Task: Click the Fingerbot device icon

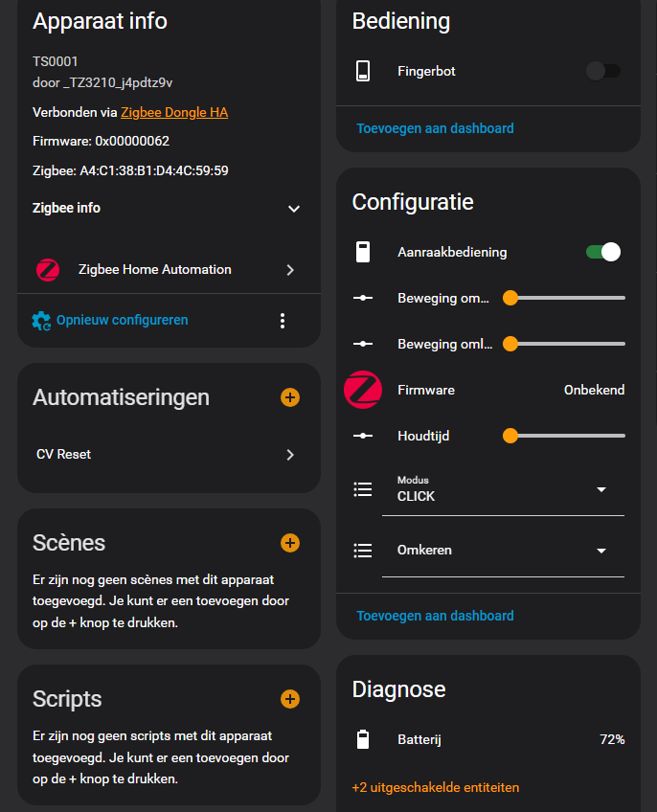Action: click(363, 71)
